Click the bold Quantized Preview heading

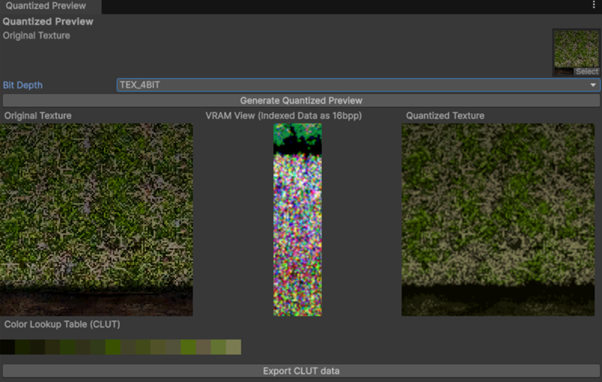[x=48, y=21]
